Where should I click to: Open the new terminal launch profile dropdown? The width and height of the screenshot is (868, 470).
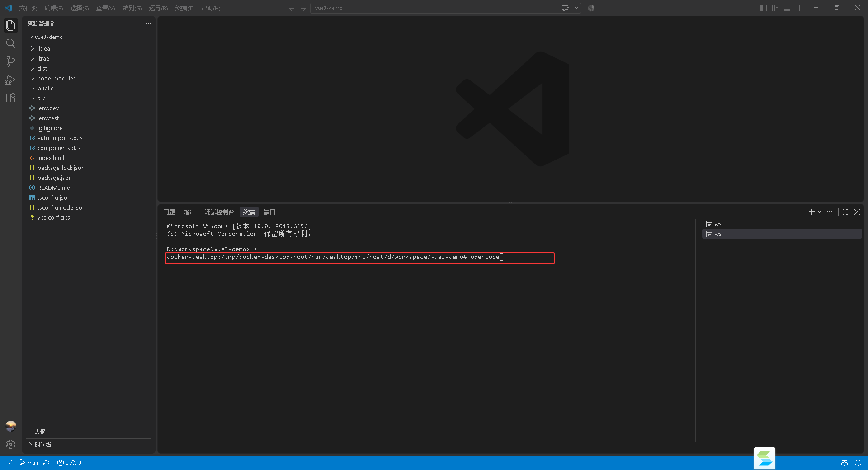tap(819, 212)
